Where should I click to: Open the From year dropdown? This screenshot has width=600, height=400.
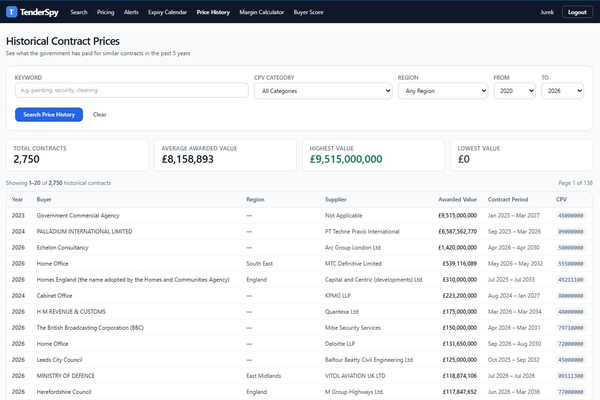tap(515, 91)
